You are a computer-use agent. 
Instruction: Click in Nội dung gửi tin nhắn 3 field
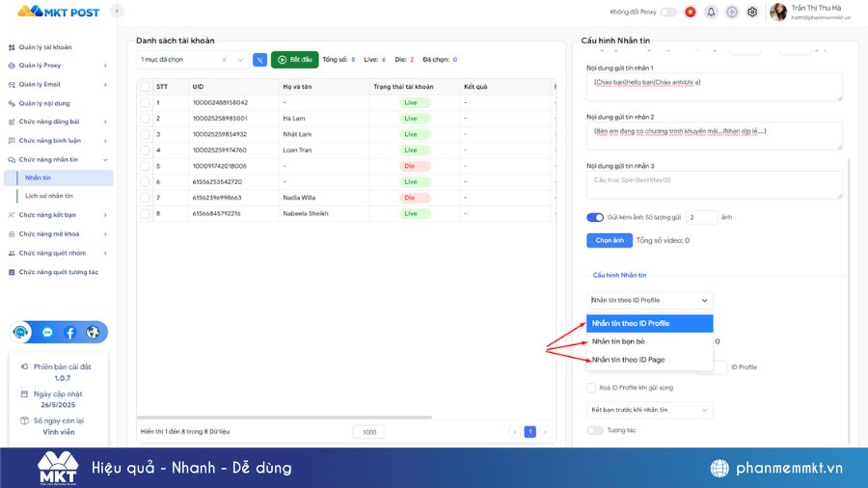tap(714, 185)
